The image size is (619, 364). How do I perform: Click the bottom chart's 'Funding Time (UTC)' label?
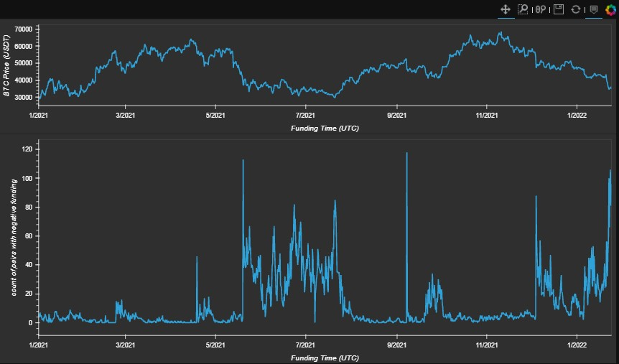tap(325, 357)
